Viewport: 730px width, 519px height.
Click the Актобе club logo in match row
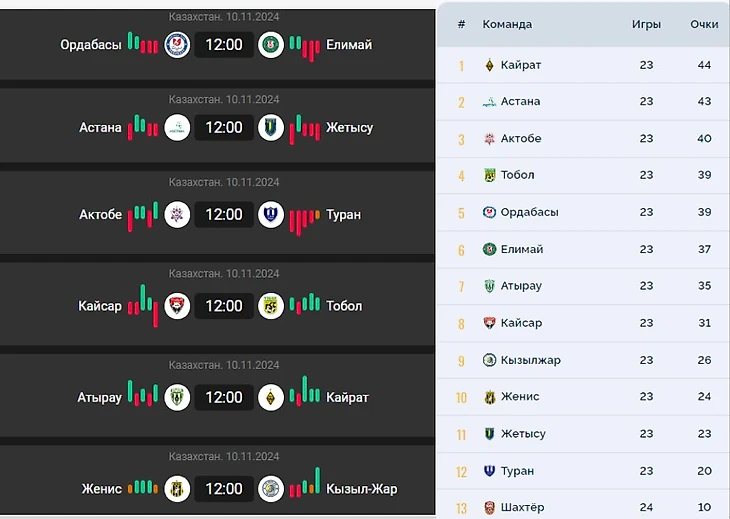point(177,214)
